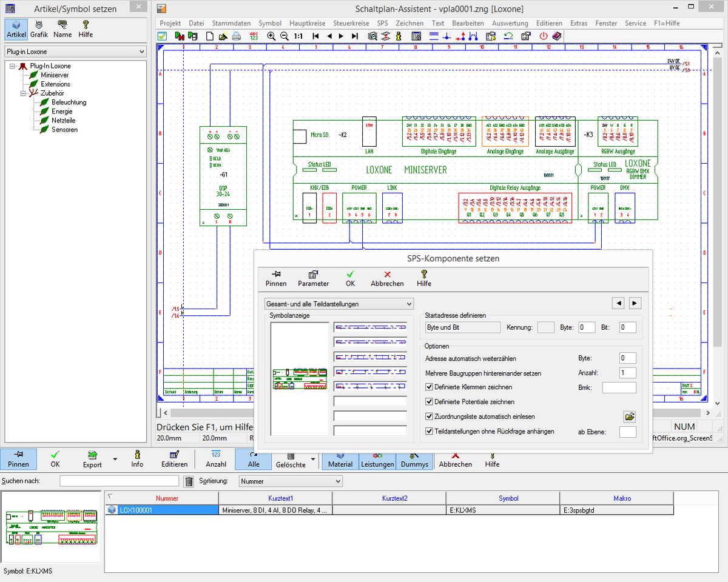Open the Steuerkreise menu
The width and height of the screenshot is (728, 582).
351,23
